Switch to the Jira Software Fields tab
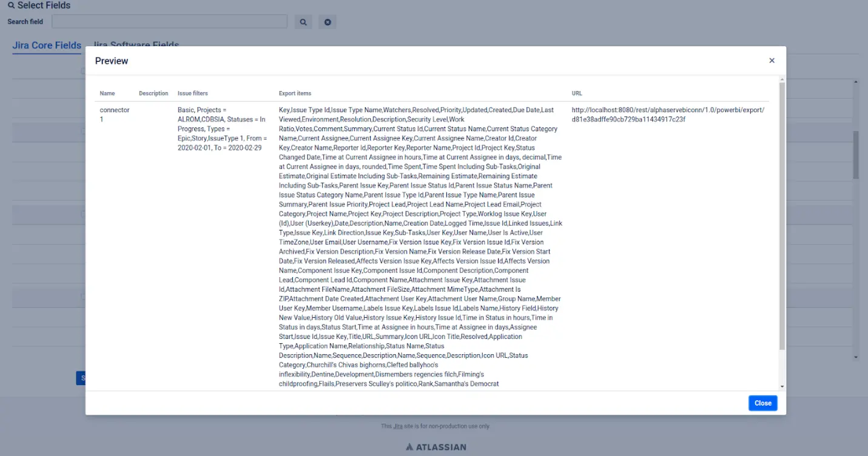 [136, 45]
